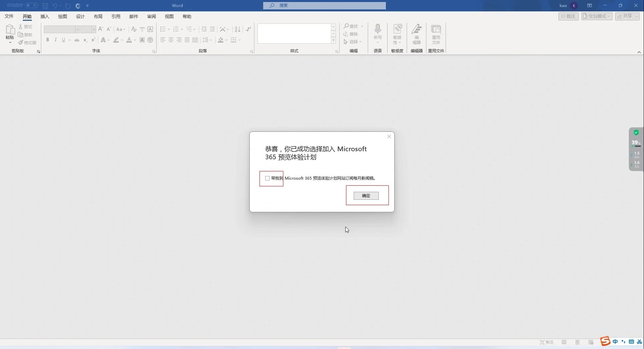644x349 pixels.
Task: Click the Sort icon
Action: click(x=237, y=29)
